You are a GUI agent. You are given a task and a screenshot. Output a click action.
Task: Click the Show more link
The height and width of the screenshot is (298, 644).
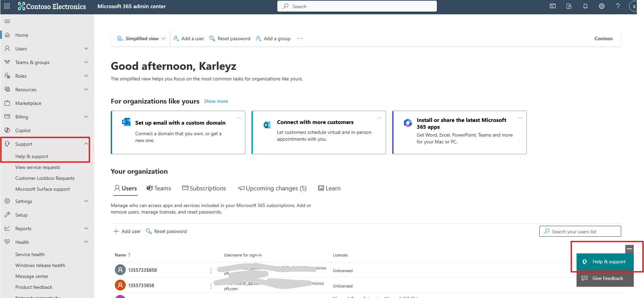(x=216, y=101)
